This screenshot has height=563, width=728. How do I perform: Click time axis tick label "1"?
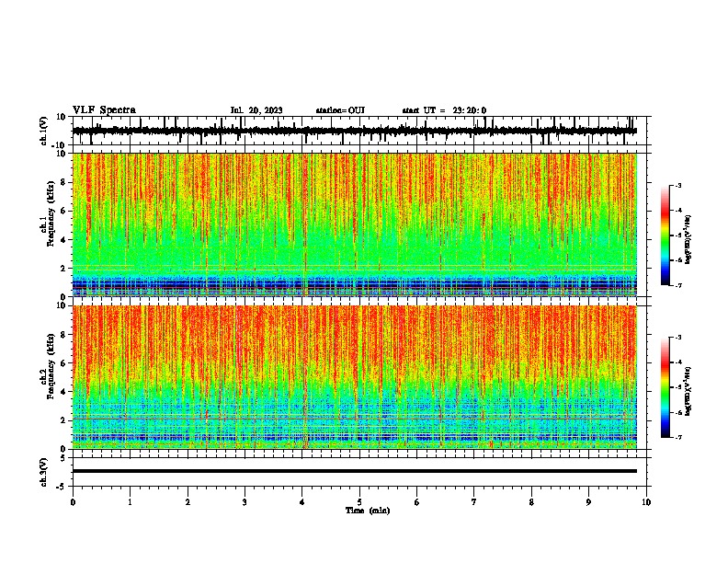point(130,502)
